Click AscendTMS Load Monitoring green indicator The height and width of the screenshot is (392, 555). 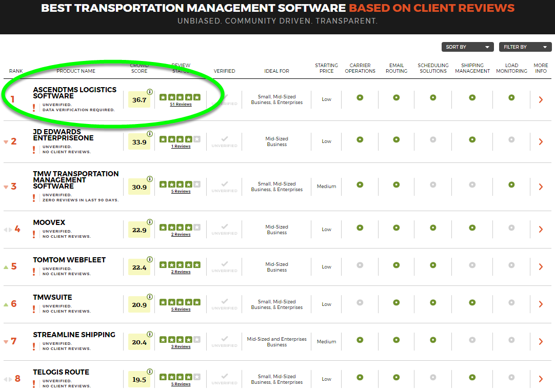511,97
